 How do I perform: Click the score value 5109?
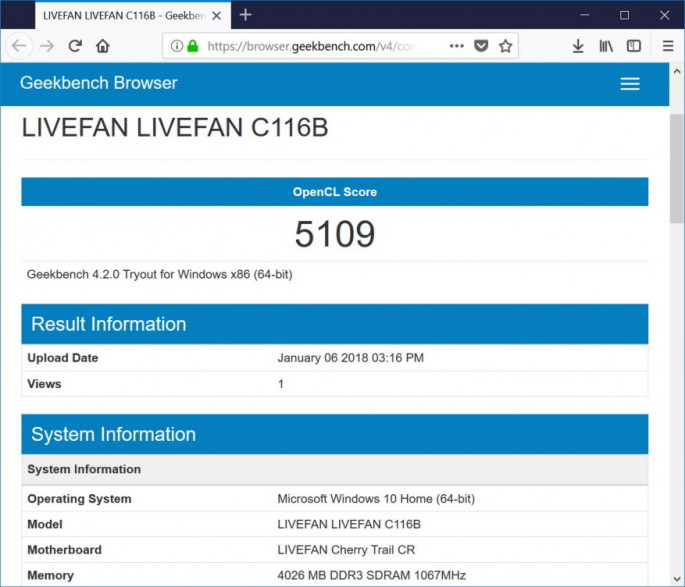point(335,234)
